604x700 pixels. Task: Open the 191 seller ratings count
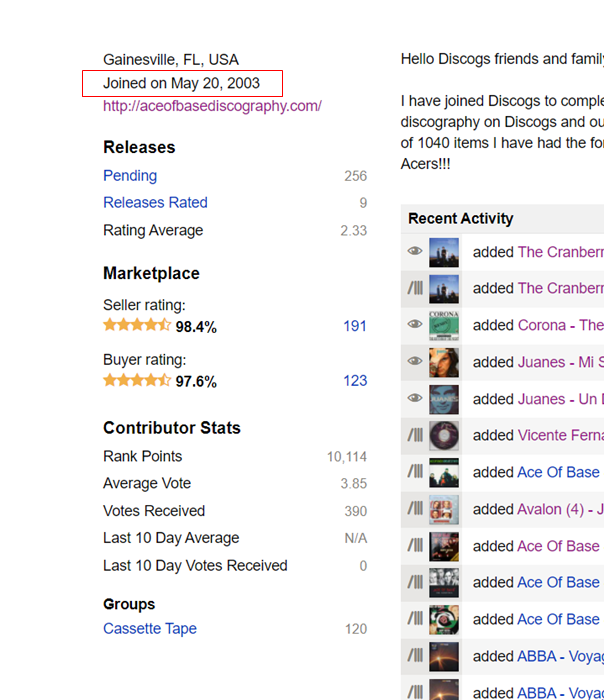pyautogui.click(x=354, y=326)
